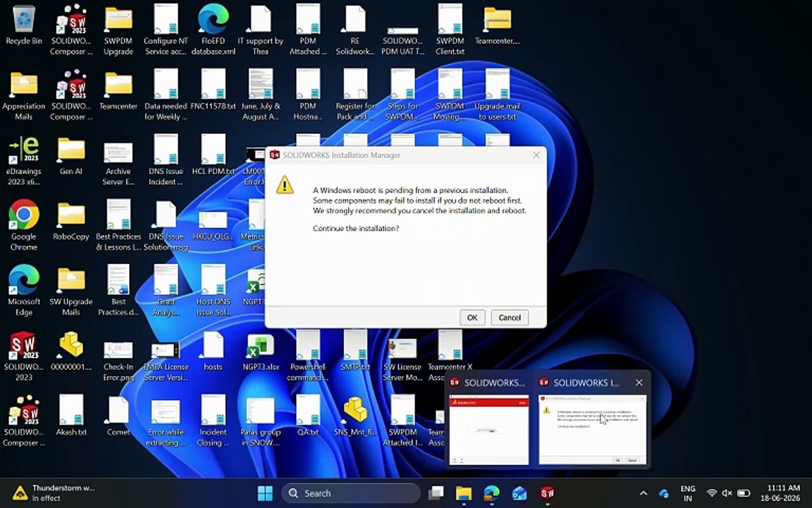Select the SWPDM Upgrade folder
This screenshot has height=508, width=812.
pyautogui.click(x=118, y=30)
